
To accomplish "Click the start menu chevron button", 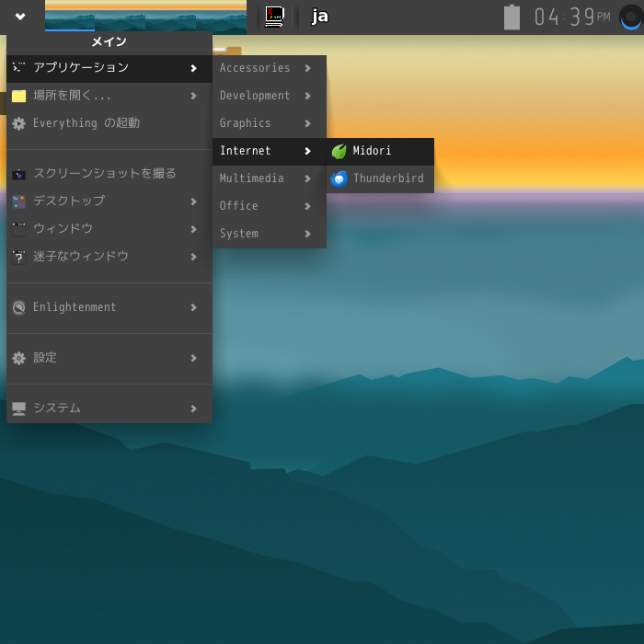I will tap(20, 17).
